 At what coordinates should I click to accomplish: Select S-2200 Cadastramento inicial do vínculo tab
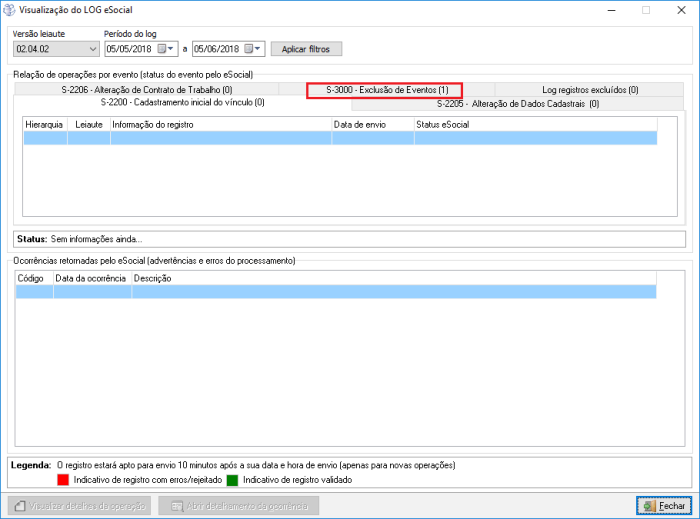[182, 102]
